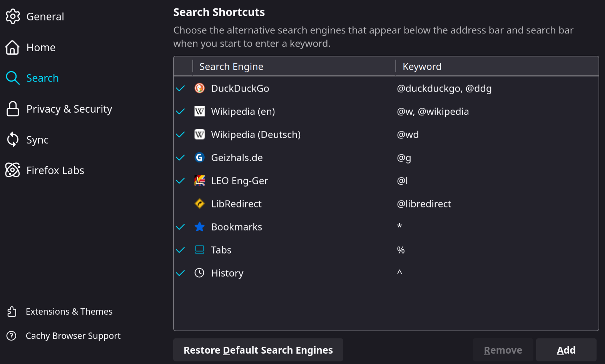Disable the Wikipedia (en) shortcut checkbox
Screen dimensions: 605x364
[x=180, y=111]
